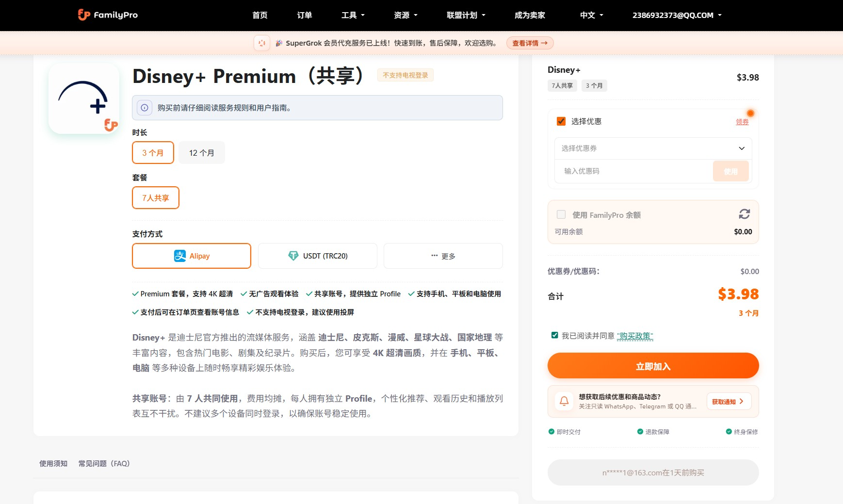
Task: Click the FamilyPro logo
Action: tap(108, 15)
